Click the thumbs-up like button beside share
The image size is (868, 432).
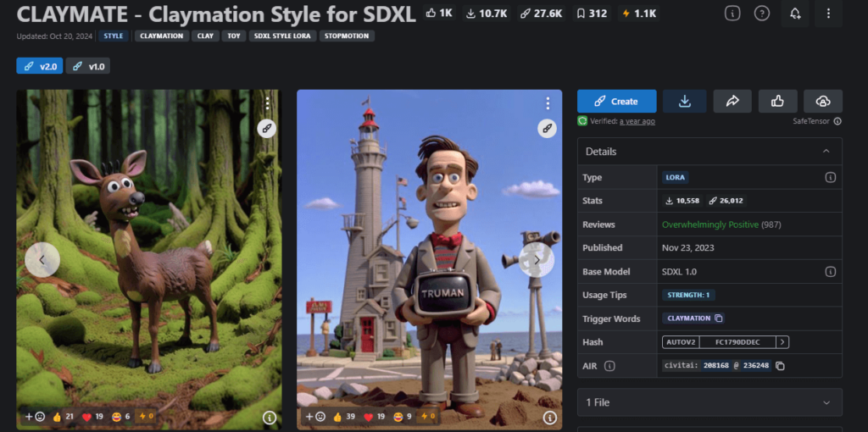pos(778,102)
